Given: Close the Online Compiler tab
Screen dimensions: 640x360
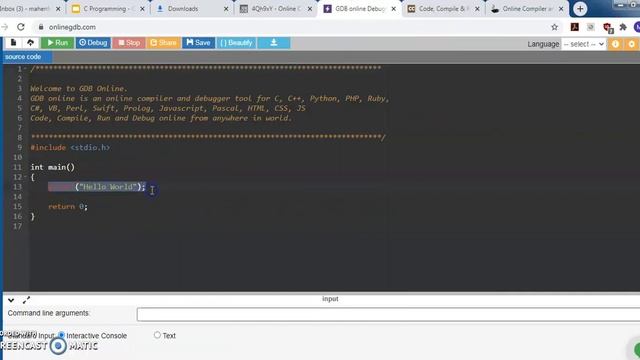Looking at the screenshot, I should [x=561, y=9].
